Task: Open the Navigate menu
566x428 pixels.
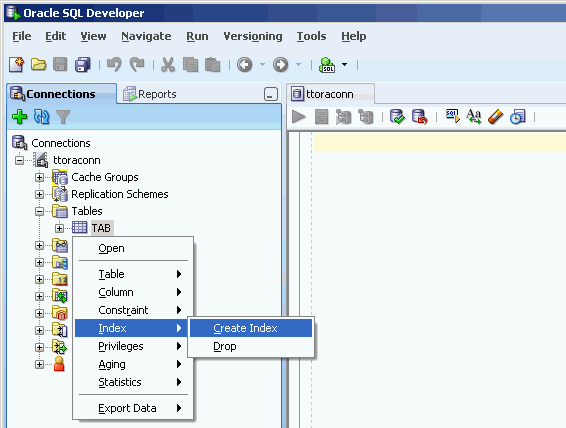Action: (x=146, y=36)
